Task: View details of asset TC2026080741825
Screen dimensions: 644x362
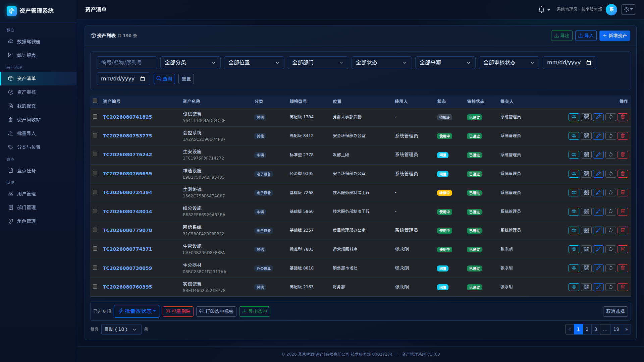Action: (574, 117)
